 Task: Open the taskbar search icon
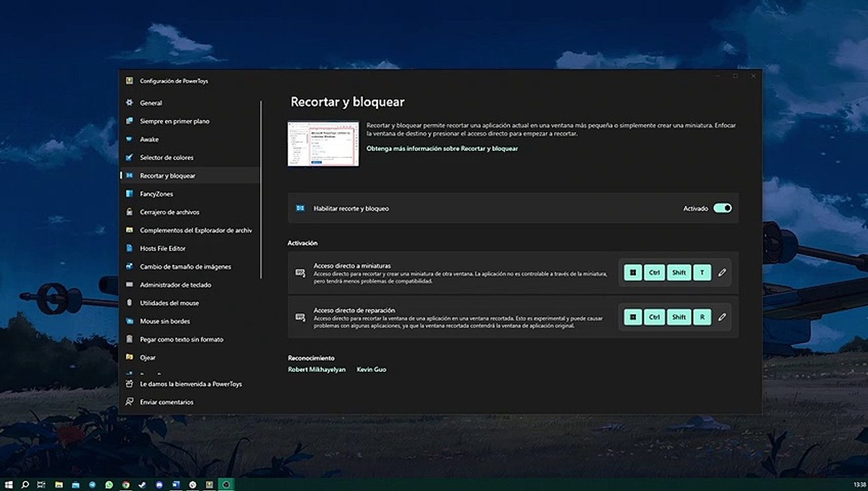pos(25,485)
